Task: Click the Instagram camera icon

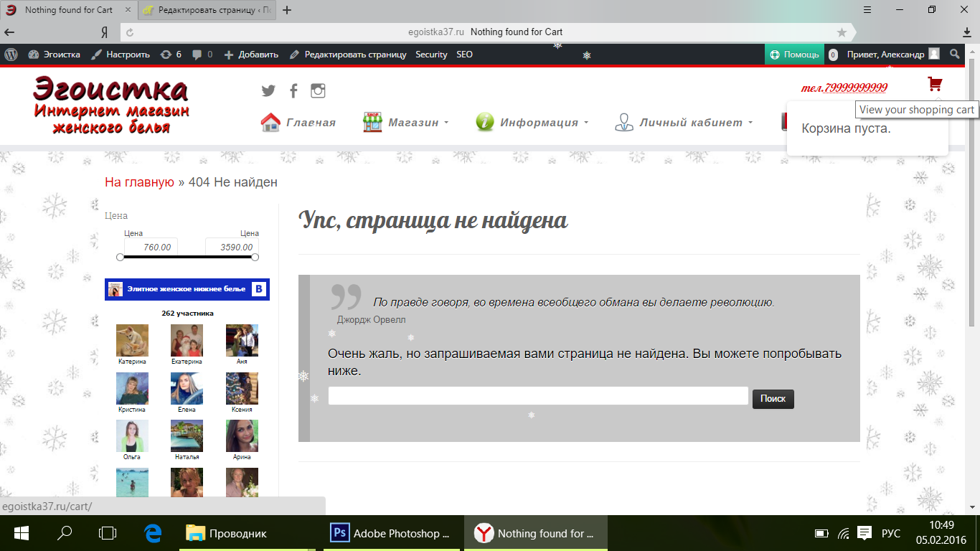Action: (318, 90)
